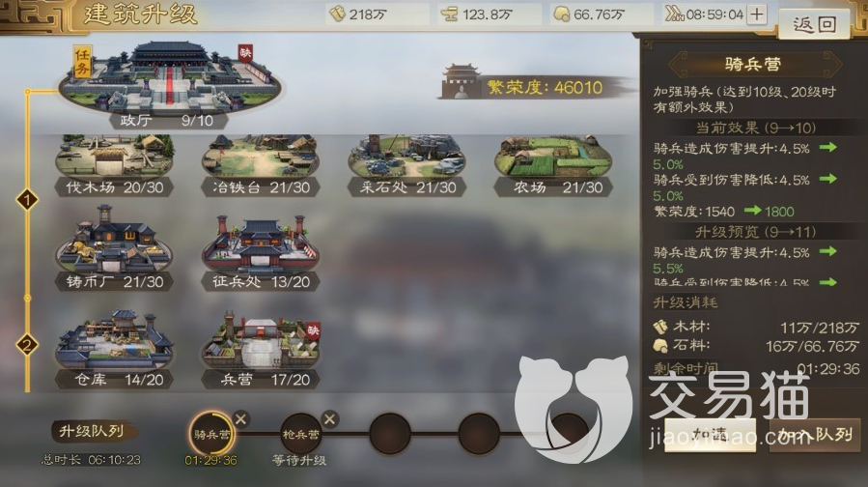This screenshot has height=487, width=868.
Task: Click the 返回 back button
Action: [x=814, y=24]
